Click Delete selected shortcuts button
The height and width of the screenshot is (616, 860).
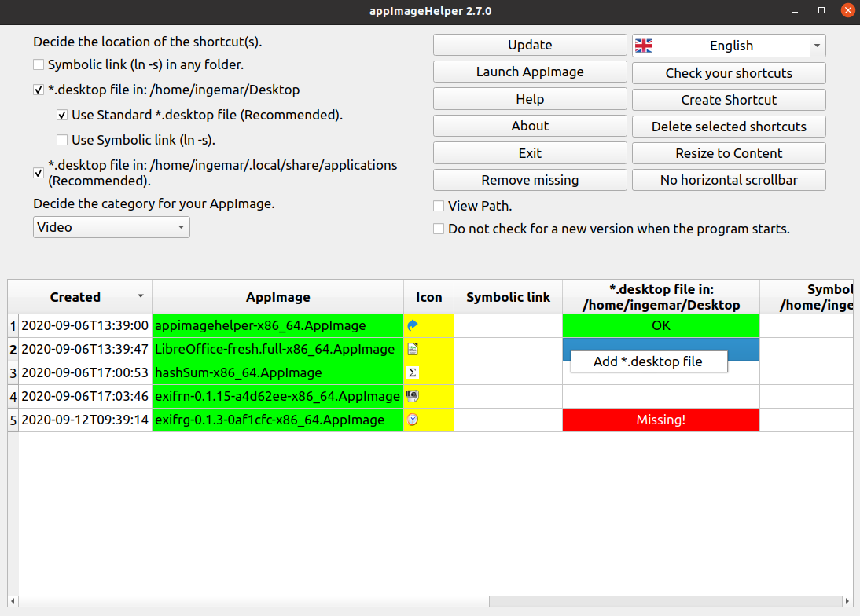tap(729, 126)
